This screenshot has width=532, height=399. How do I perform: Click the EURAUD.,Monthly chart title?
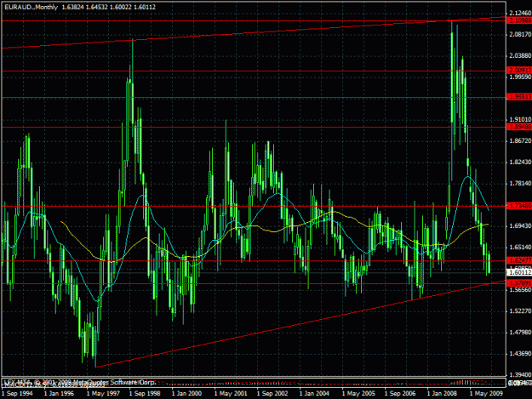pos(31,7)
